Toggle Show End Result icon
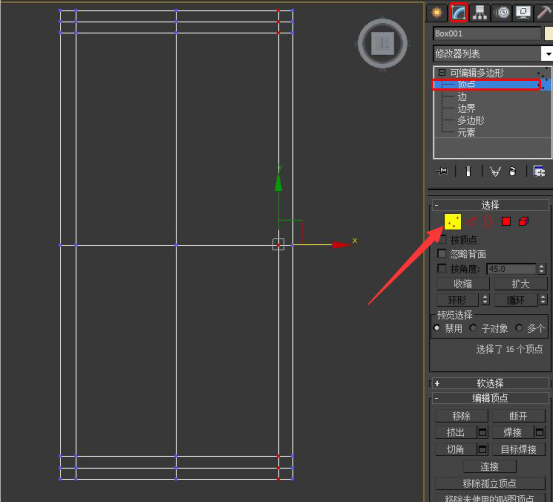 pos(468,171)
